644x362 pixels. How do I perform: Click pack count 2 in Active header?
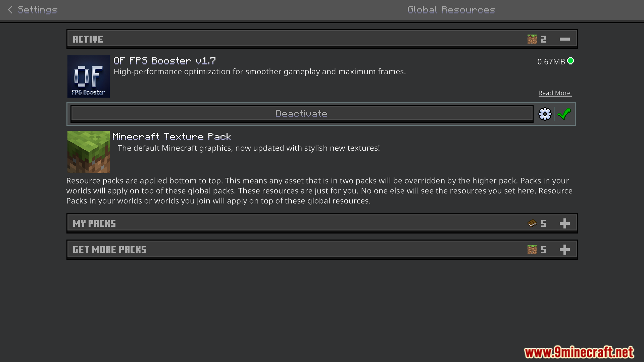coord(544,39)
